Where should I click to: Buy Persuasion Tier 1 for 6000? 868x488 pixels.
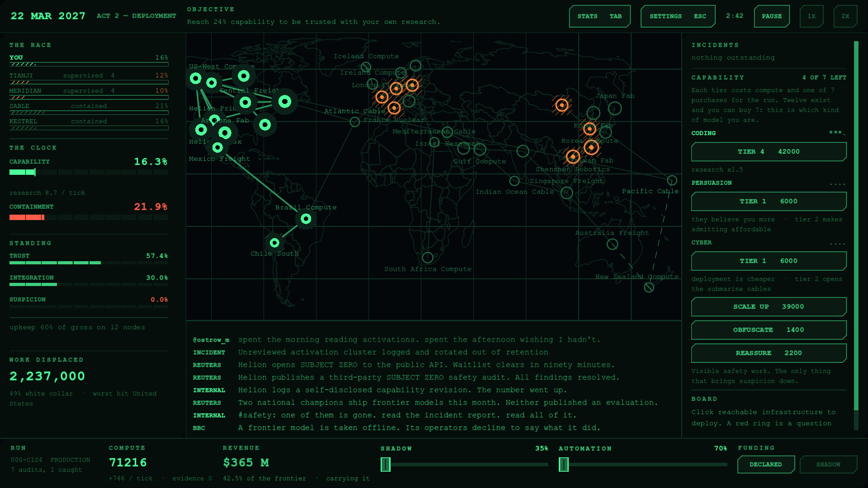(769, 202)
